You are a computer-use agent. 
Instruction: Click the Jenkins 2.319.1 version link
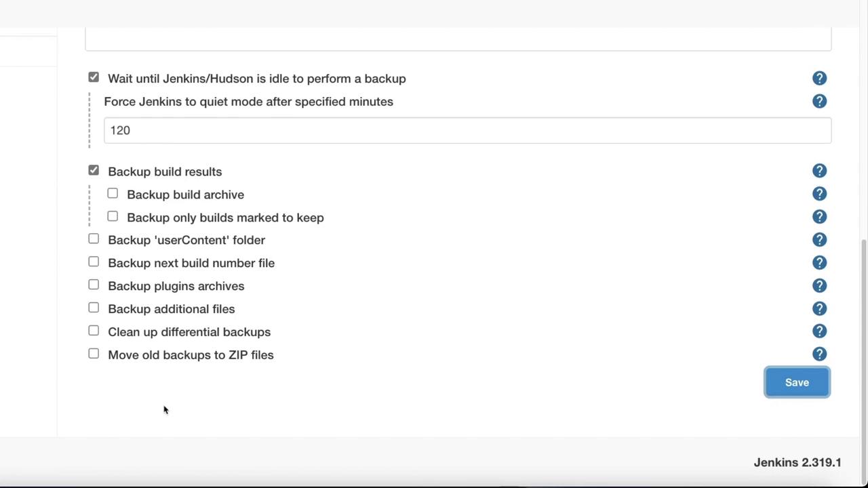click(x=797, y=462)
